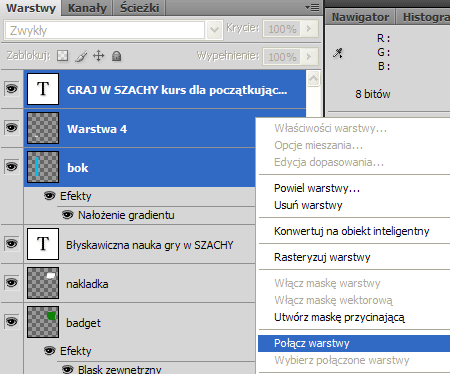This screenshot has width=450, height=374.
Task: Click Połącz warstwy menu item
Action: 354,343
